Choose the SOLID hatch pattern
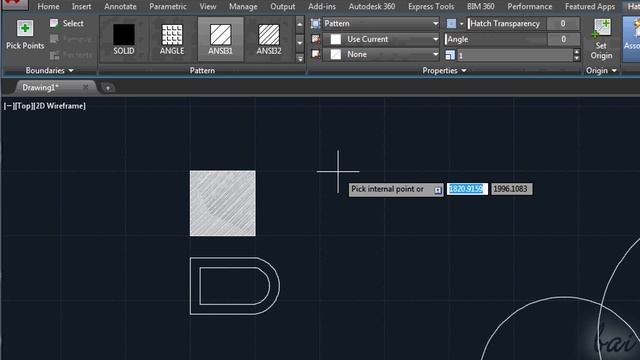 (124, 39)
